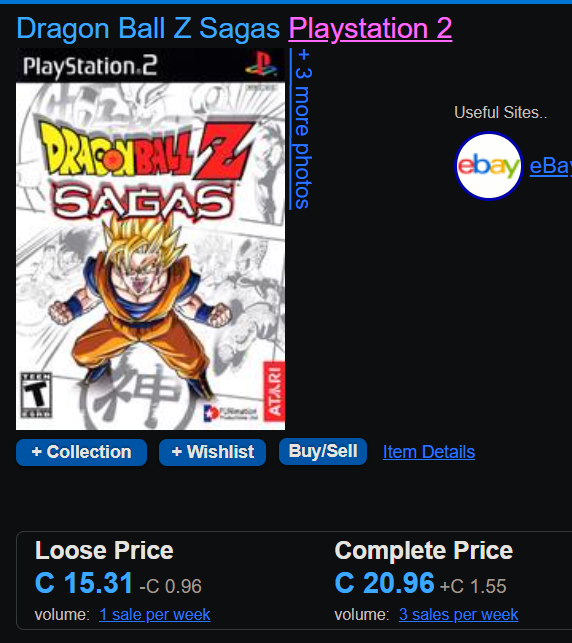Open the 3 sales per week link
The width and height of the screenshot is (572, 643).
(x=458, y=615)
